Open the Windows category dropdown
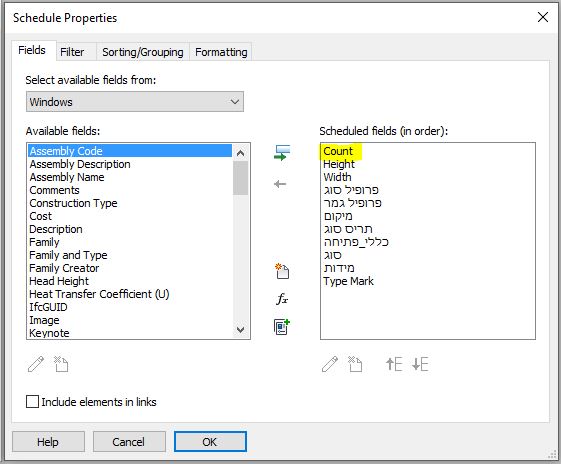The width and height of the screenshot is (561, 464). click(x=135, y=102)
